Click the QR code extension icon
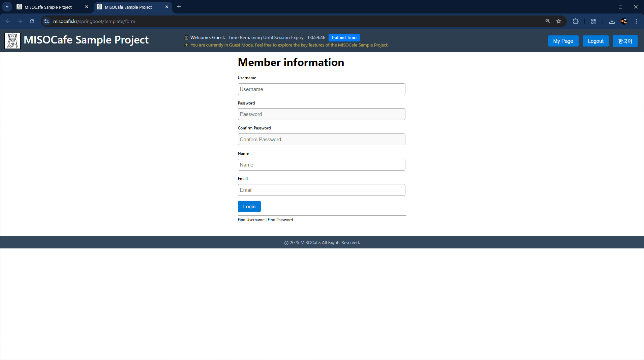The width and height of the screenshot is (644, 360). [593, 21]
